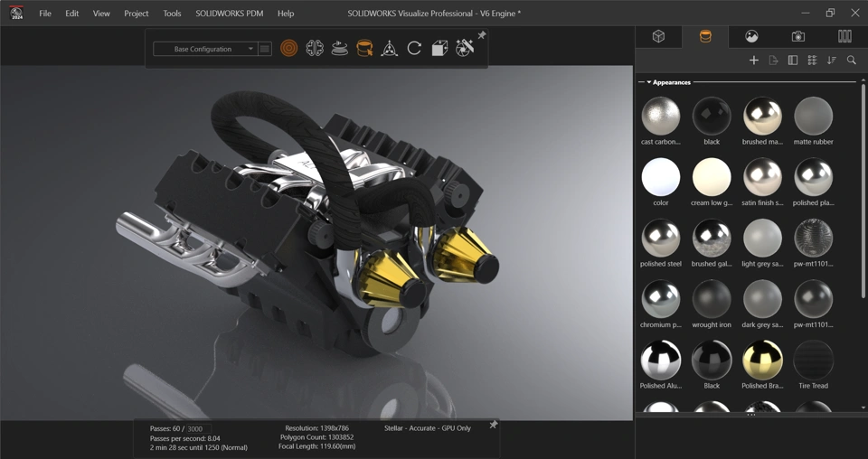868x459 pixels.
Task: Click the search magnifier icon in palette
Action: click(852, 61)
